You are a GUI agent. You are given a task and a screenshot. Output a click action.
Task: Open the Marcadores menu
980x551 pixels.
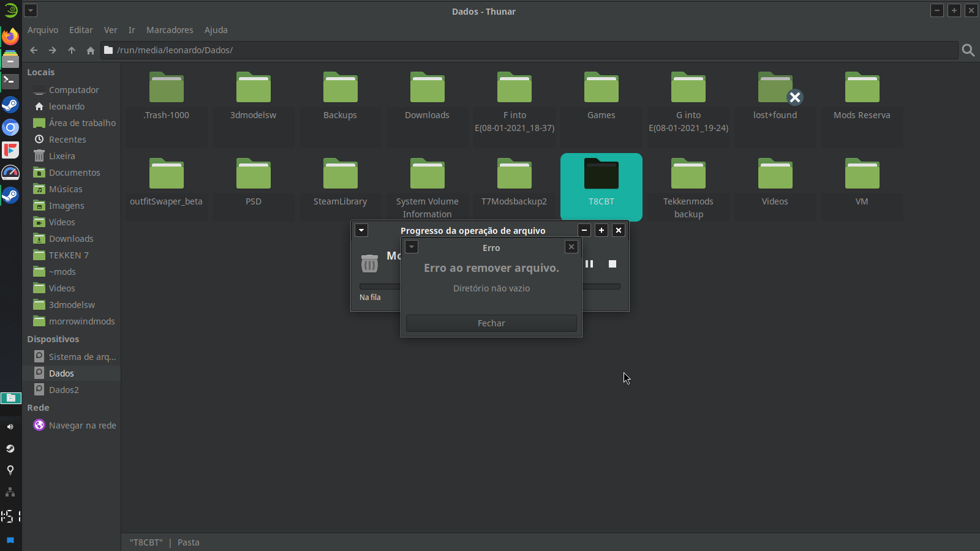pos(170,30)
